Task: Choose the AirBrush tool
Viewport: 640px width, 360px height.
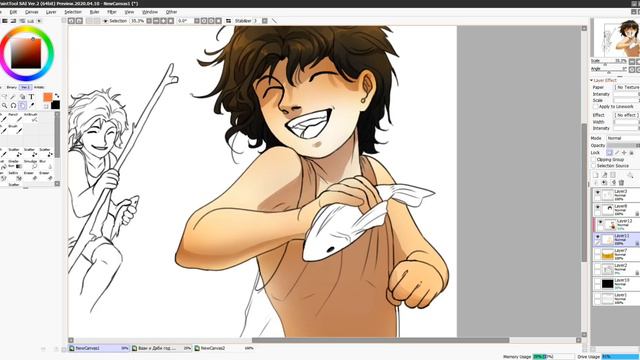Action: [x=30, y=118]
